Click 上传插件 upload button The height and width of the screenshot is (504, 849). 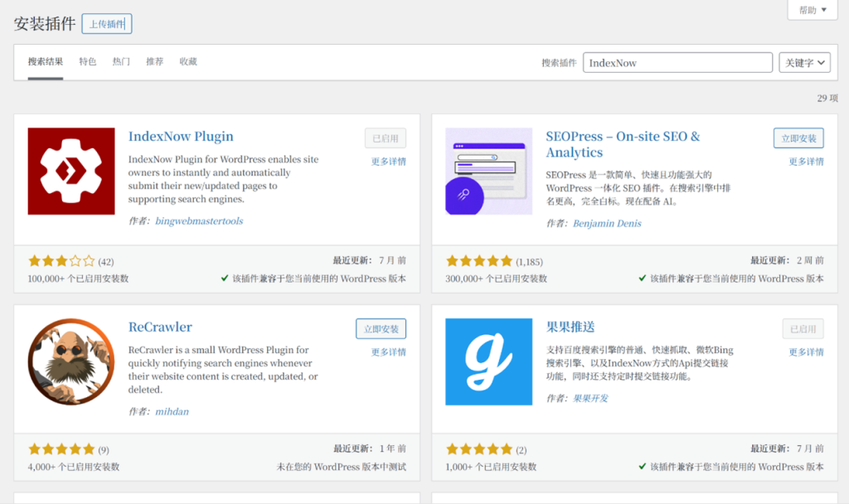[107, 24]
